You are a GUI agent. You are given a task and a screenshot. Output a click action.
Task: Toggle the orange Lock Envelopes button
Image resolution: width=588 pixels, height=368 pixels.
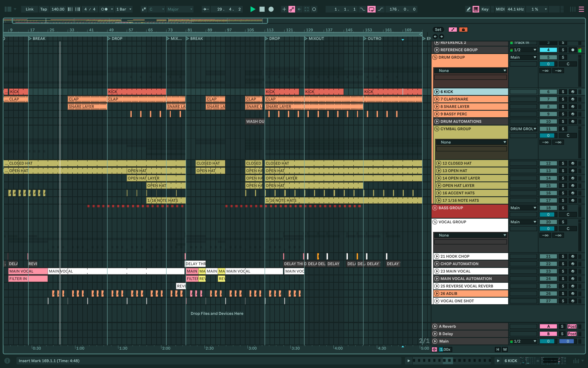coord(463,30)
